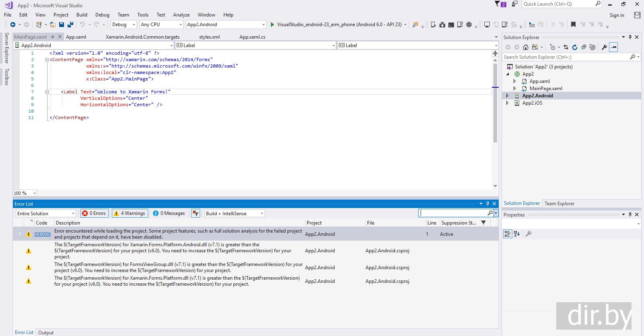Toggle the 0 Messages filter
The image size is (644, 336).
[x=169, y=213]
